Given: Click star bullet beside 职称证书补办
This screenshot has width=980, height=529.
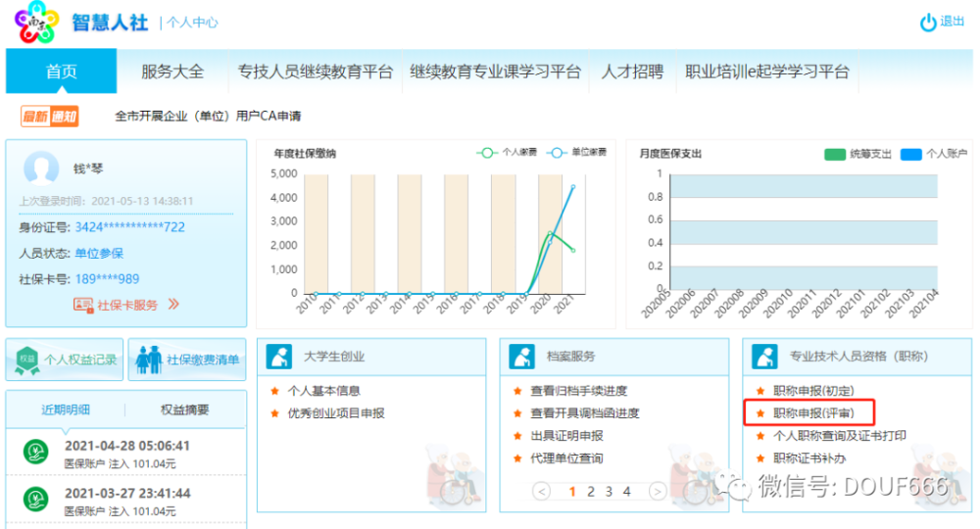Looking at the screenshot, I should (760, 458).
